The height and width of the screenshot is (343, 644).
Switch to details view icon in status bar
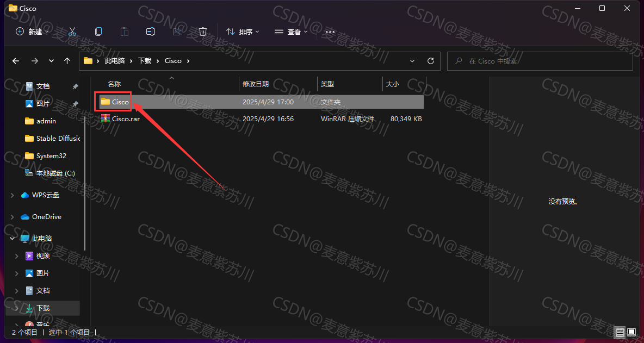click(x=620, y=332)
